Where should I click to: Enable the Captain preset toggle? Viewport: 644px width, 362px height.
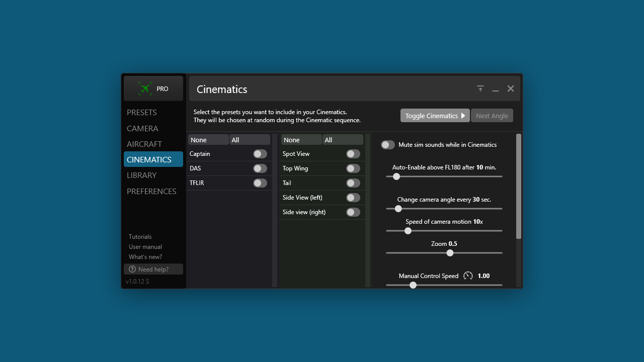(260, 154)
